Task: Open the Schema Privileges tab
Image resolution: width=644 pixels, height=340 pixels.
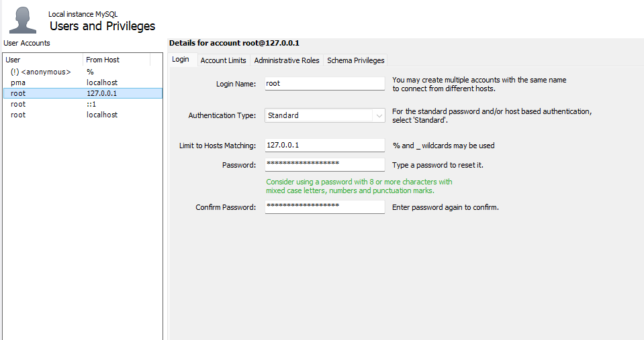Action: (x=355, y=60)
